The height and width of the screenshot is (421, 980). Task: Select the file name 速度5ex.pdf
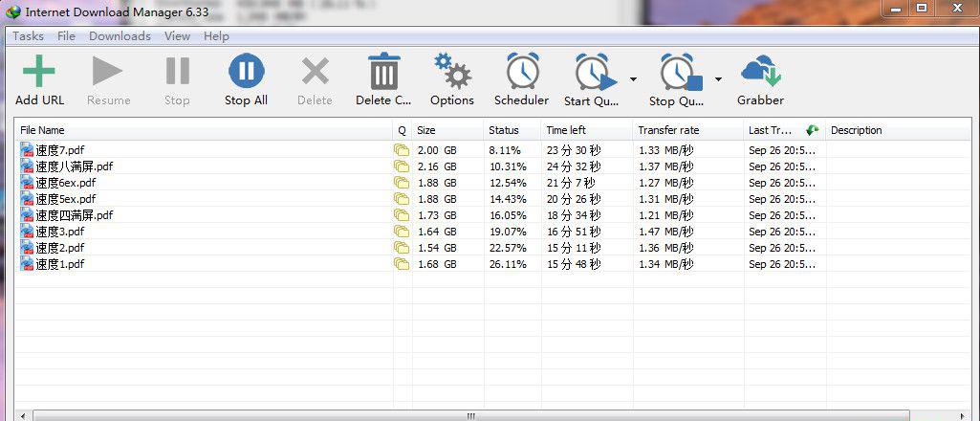click(x=66, y=199)
